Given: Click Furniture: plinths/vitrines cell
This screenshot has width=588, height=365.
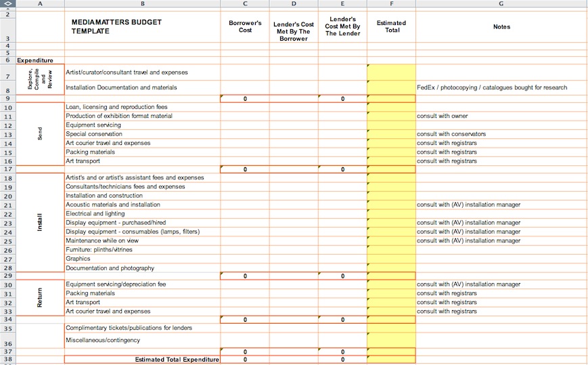Looking at the screenshot, I should [x=143, y=249].
